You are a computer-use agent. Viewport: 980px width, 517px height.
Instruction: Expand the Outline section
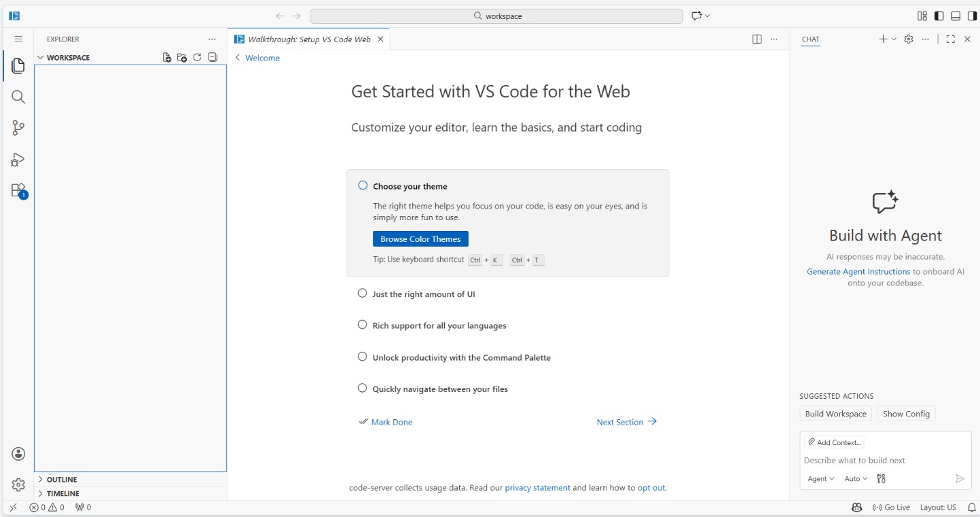[62, 480]
